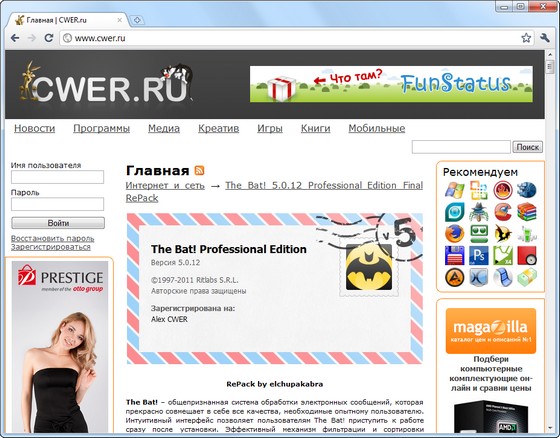
Task: Focus the site search text field
Action: (x=461, y=147)
